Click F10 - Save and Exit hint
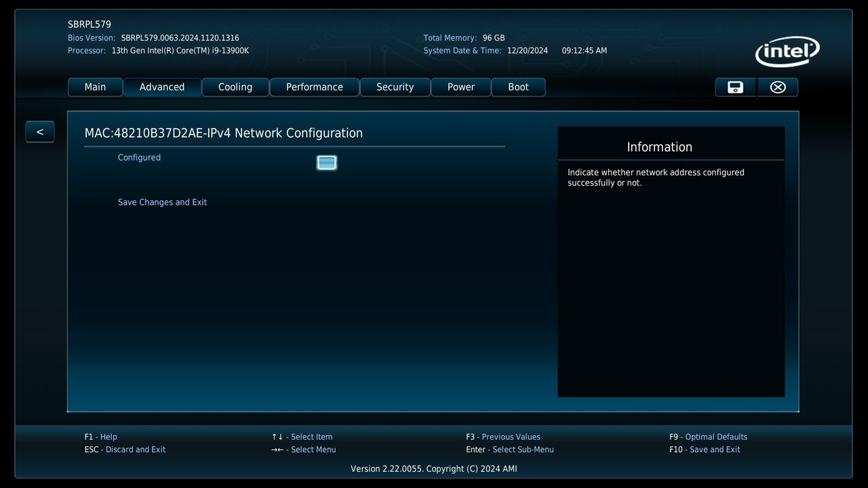The width and height of the screenshot is (868, 488). click(705, 449)
